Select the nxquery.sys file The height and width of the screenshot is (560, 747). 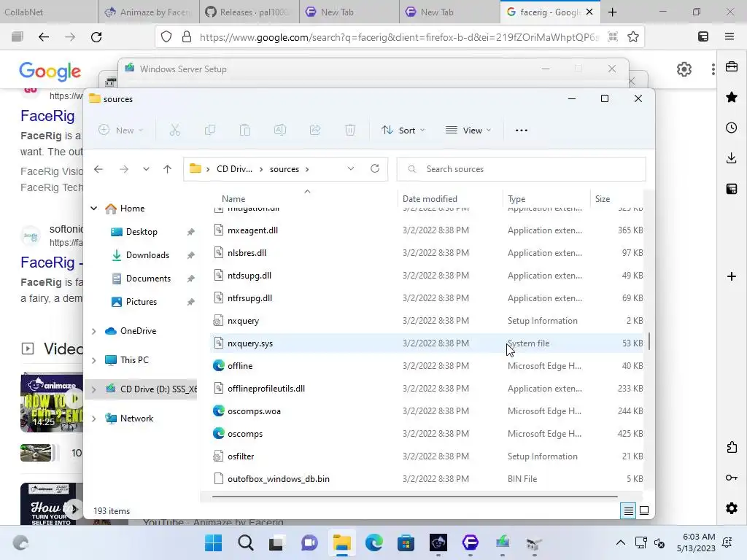427,343
